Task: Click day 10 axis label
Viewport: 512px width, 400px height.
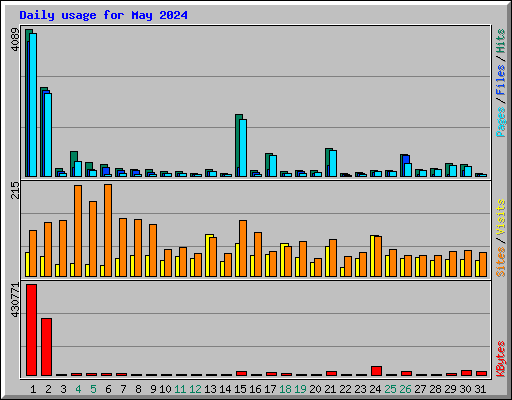Action: pyautogui.click(x=165, y=389)
